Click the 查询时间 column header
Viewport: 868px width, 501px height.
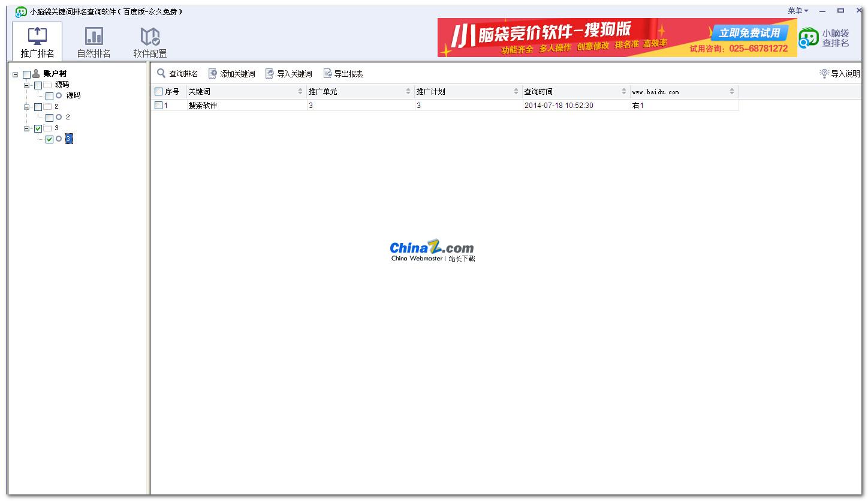click(x=576, y=92)
